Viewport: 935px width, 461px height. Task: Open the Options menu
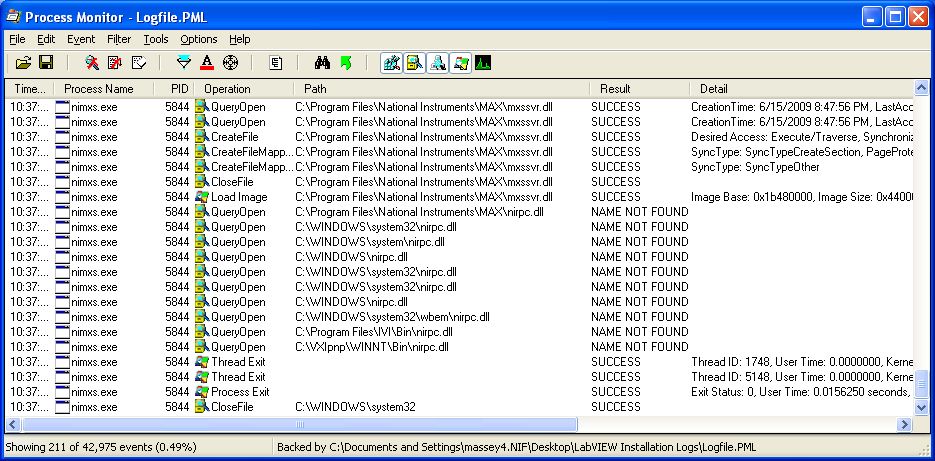pos(199,39)
